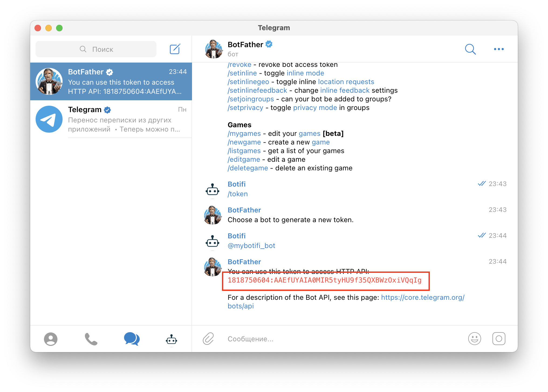Click the /editgame command link
This screenshot has height=392, width=548.
tap(244, 159)
